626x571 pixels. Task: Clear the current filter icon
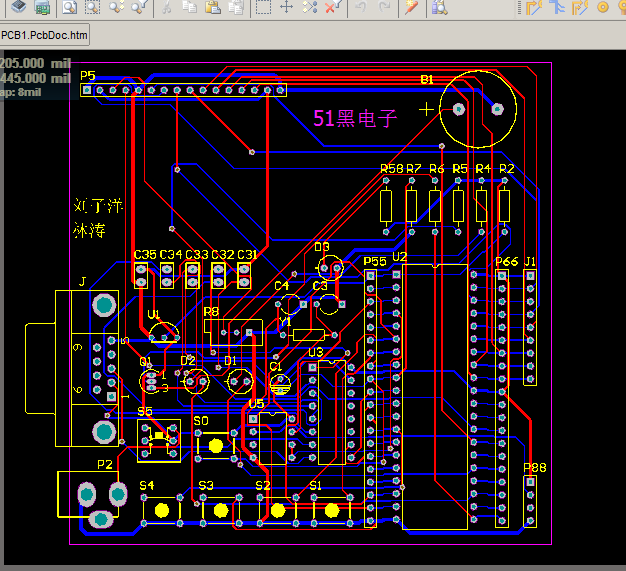tap(333, 7)
